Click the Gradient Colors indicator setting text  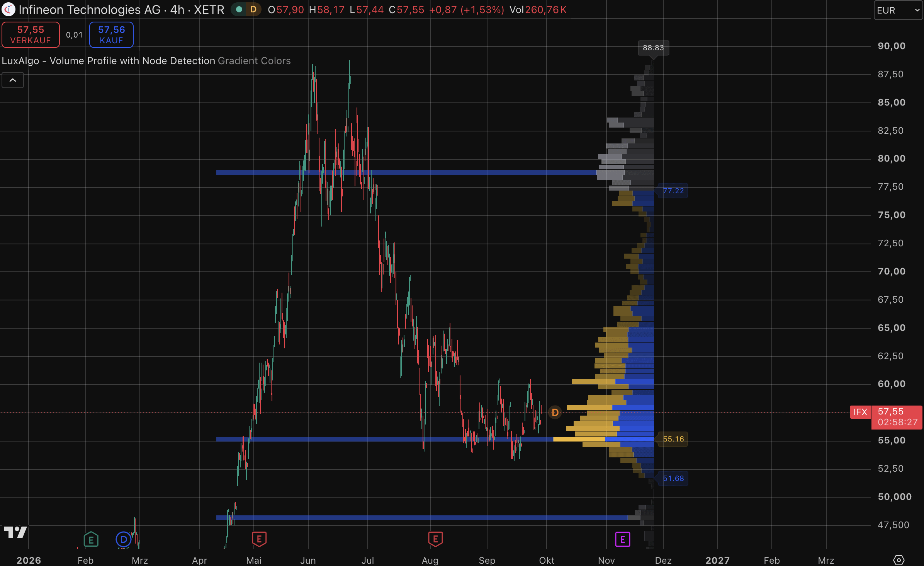(254, 61)
